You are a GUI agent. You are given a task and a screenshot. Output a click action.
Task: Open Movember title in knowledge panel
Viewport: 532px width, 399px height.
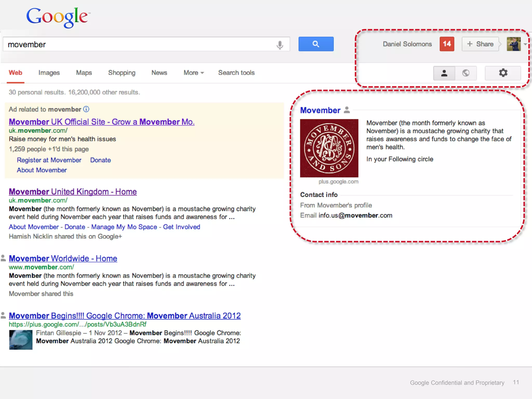pos(320,110)
